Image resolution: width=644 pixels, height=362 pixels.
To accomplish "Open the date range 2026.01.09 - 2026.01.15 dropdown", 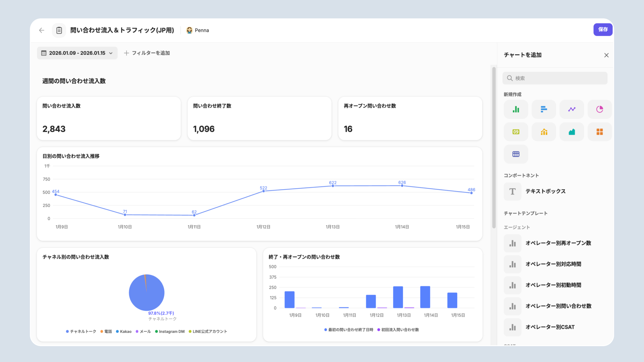I will 77,53.
